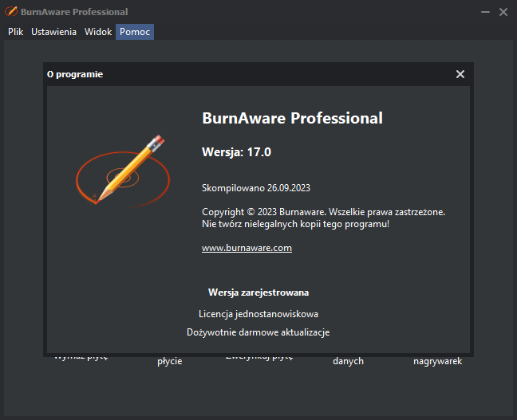Click the BurnAware title bar app icon

point(11,11)
